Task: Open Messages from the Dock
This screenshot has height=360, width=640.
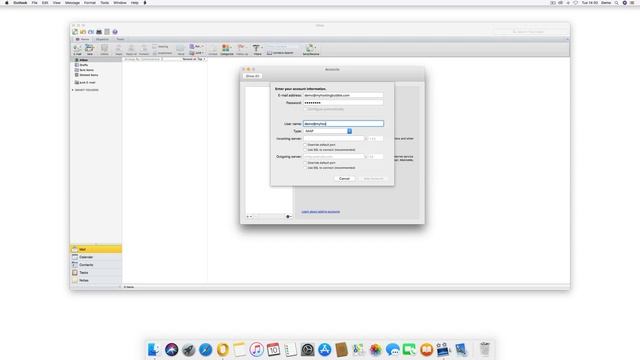Action: pyautogui.click(x=393, y=349)
